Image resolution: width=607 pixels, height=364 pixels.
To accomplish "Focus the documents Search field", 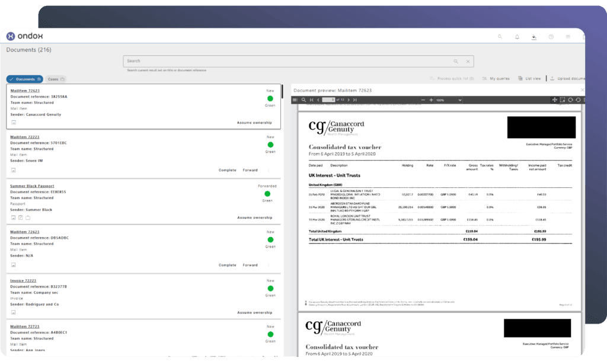I will coord(298,61).
